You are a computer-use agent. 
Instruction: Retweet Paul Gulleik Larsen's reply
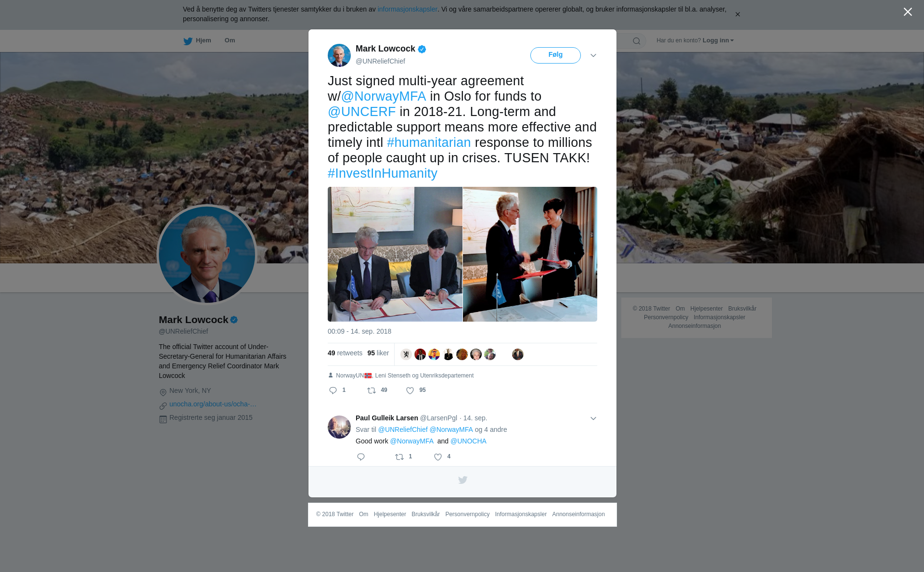pos(399,457)
